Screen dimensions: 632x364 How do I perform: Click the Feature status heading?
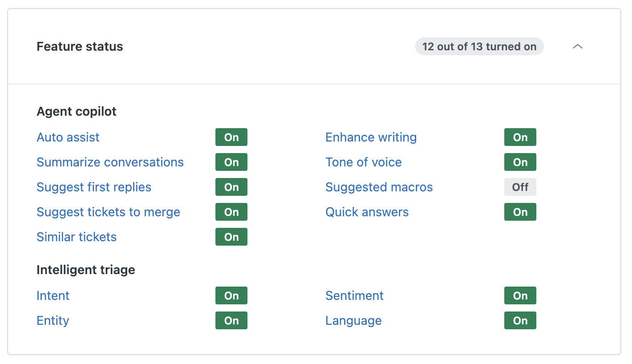(x=80, y=47)
